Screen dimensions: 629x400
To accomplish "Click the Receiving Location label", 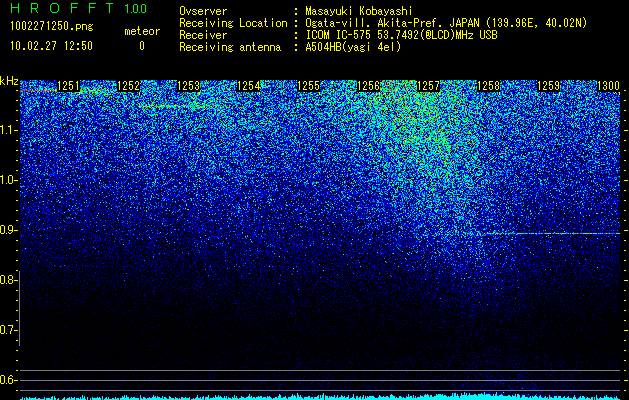I will point(233,24).
